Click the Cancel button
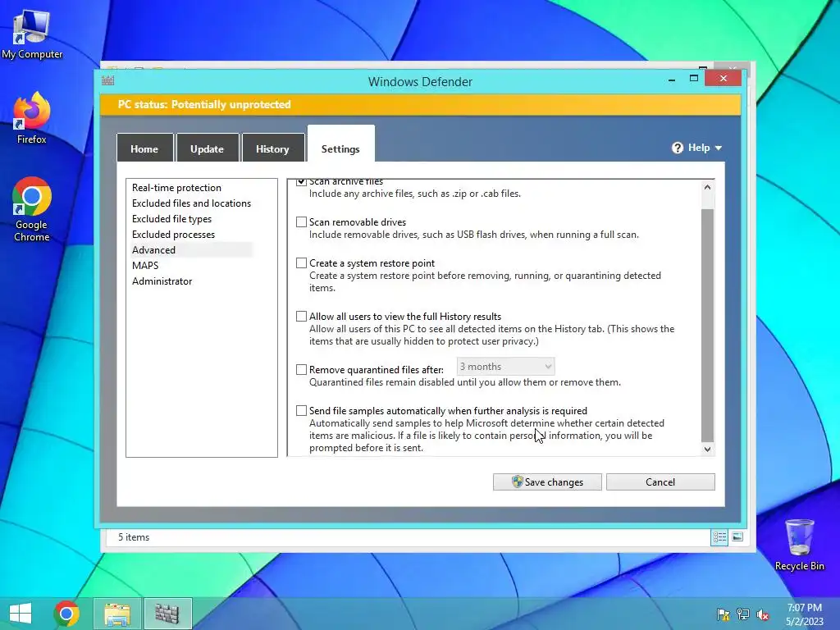840x630 pixels. (660, 482)
